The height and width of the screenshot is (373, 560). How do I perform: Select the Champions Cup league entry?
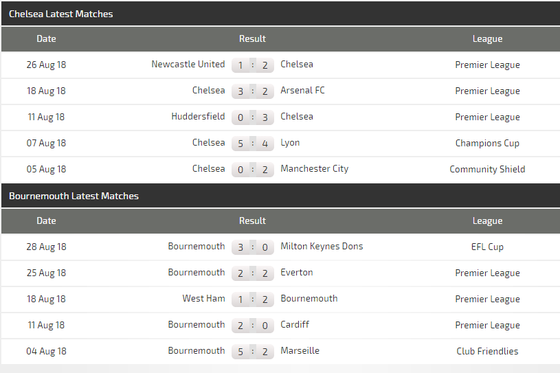point(487,143)
